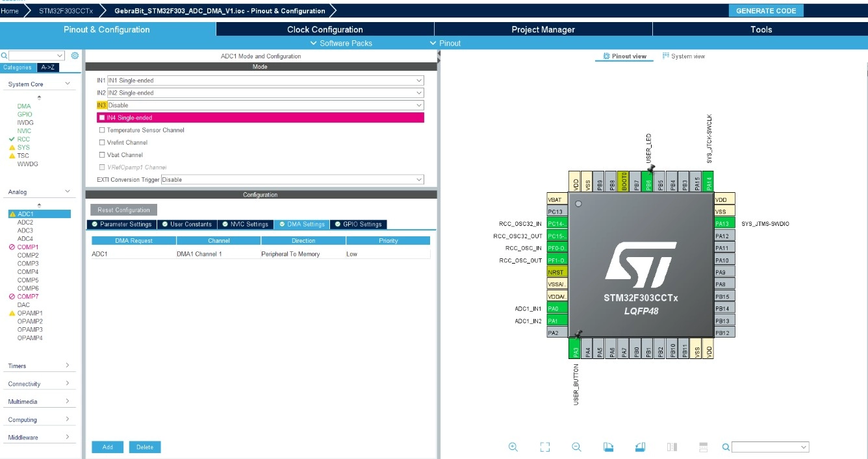Select DMA in System Core list
This screenshot has height=459, width=868.
24,106
